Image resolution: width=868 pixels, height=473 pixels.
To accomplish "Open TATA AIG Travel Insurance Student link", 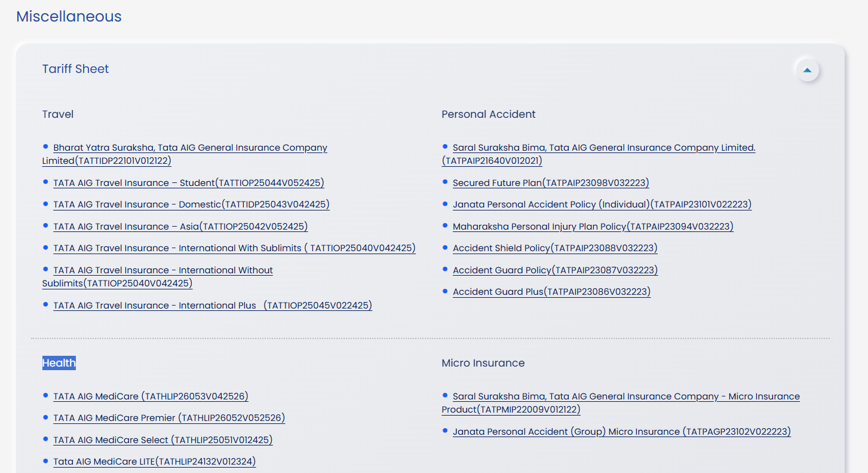I will point(188,183).
